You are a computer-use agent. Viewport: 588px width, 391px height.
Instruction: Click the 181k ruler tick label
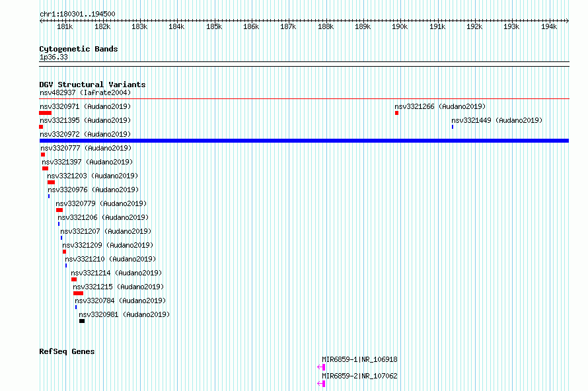(x=65, y=26)
